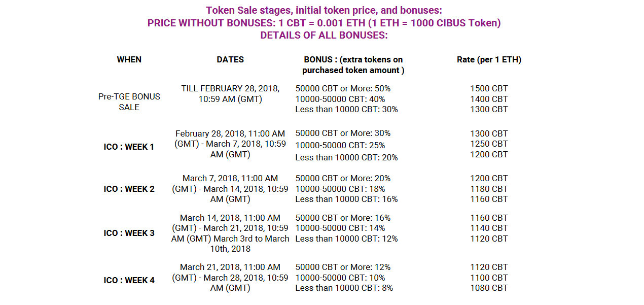This screenshot has width=644, height=305.
Task: Click the 'ICO : WEEK 1' label
Action: (129, 147)
